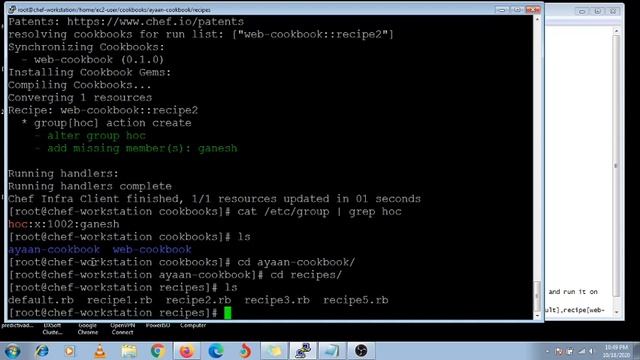
Task: Click the green 'alter group hoc' line
Action: pos(96,136)
